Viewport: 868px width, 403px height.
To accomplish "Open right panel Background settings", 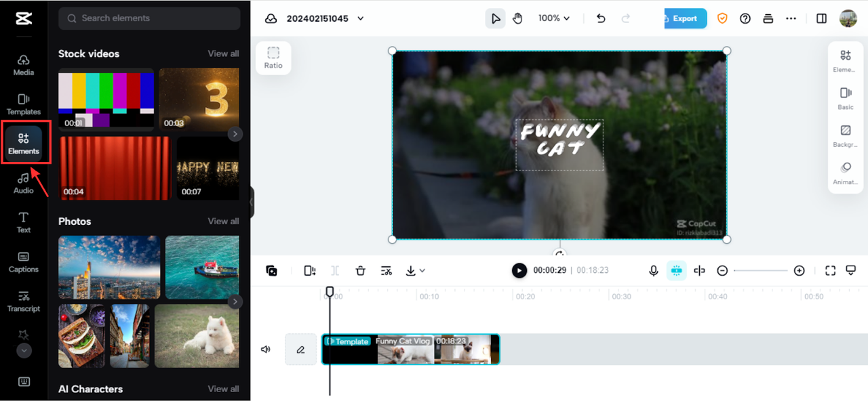I will tap(845, 136).
